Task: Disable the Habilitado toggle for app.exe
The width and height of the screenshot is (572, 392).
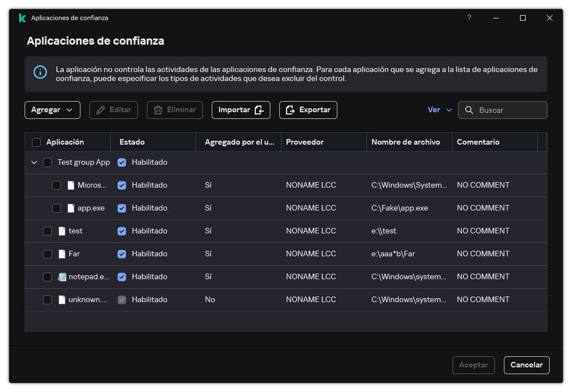Action: (122, 208)
